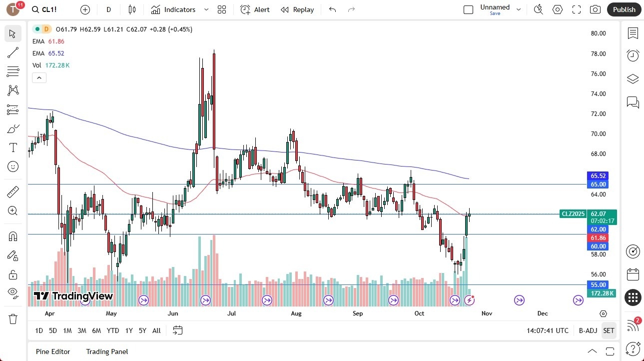Screen dimensions: 644x361
Task: Hide all drawings with the eye toggle
Action: tap(13, 293)
